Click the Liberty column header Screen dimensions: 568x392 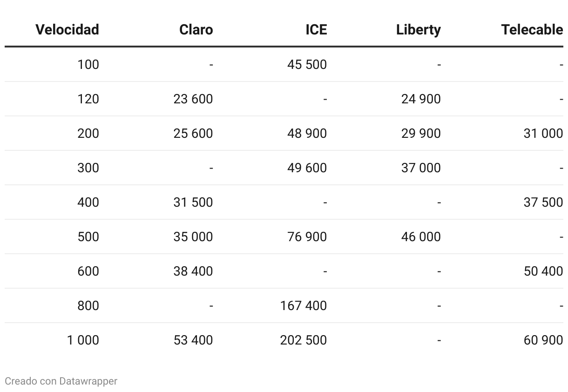click(419, 30)
